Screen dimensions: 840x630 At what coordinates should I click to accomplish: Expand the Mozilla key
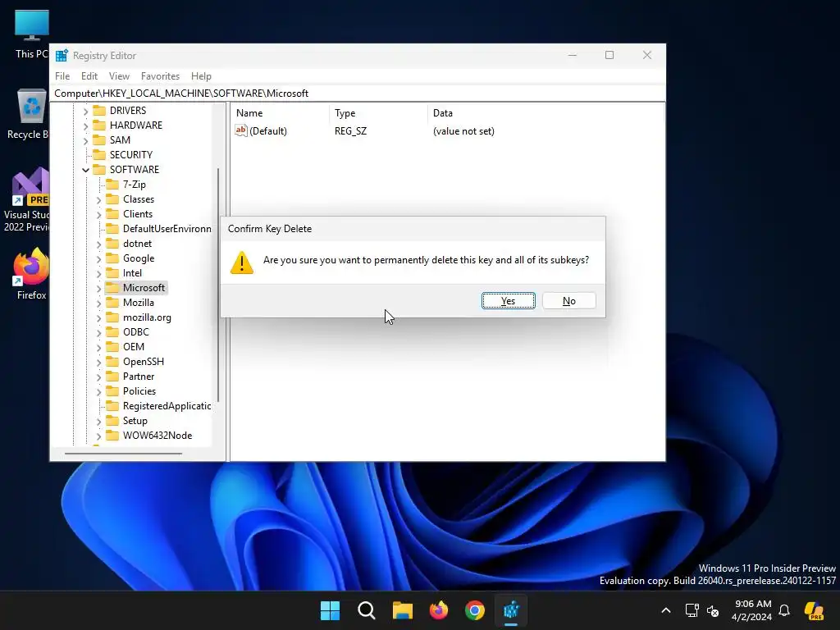(98, 304)
